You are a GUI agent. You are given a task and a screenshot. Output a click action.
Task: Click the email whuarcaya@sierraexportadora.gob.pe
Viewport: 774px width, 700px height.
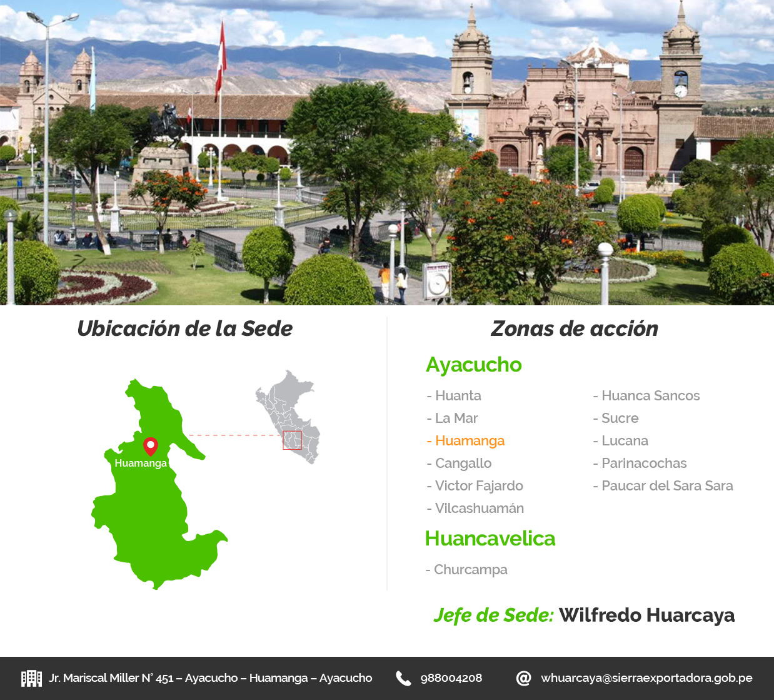[x=646, y=678]
